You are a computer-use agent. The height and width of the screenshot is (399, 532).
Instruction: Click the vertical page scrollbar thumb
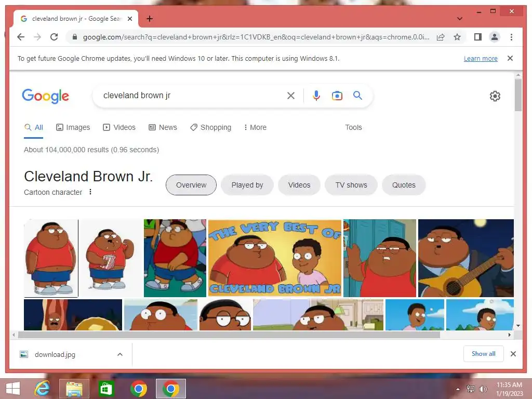pyautogui.click(x=518, y=95)
